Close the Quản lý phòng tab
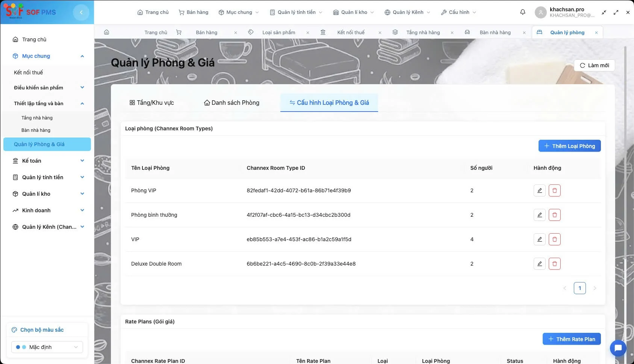This screenshot has width=634, height=364. pos(596,33)
